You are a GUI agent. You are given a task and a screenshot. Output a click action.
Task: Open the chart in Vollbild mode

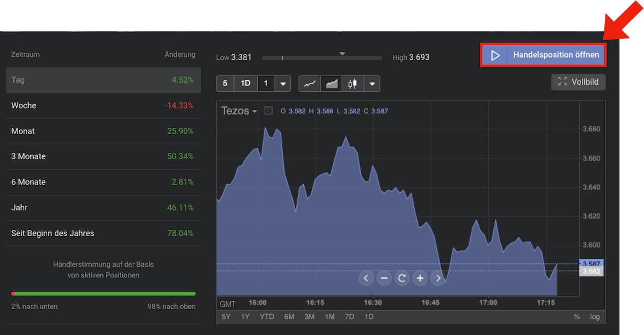point(578,82)
